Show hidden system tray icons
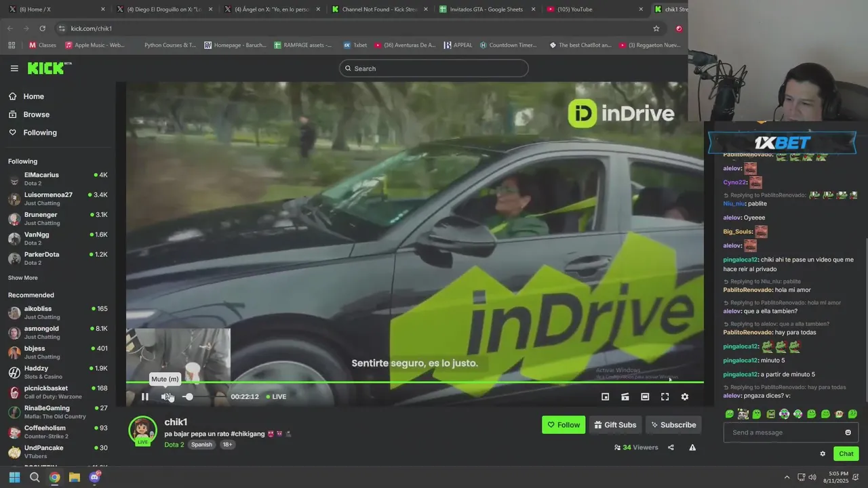This screenshot has width=868, height=488. (787, 477)
